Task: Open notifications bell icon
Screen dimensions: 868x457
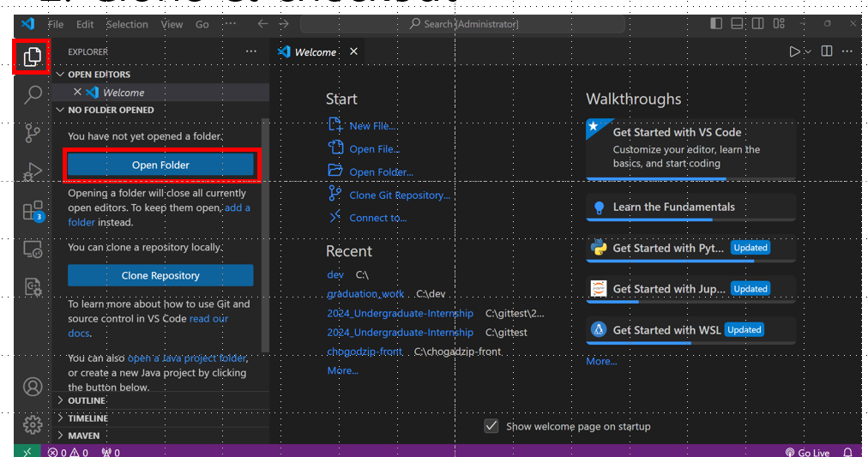Action: click(x=847, y=452)
